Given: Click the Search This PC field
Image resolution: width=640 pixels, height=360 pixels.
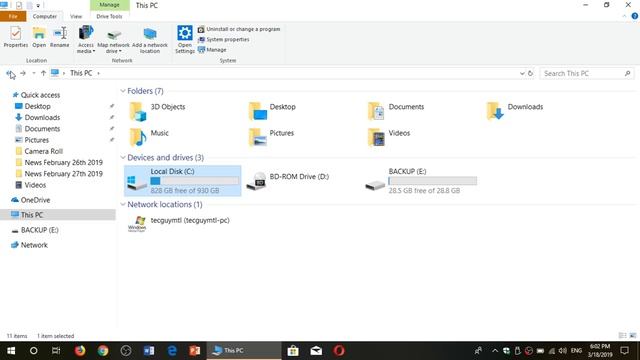Looking at the screenshot, I should [x=587, y=73].
